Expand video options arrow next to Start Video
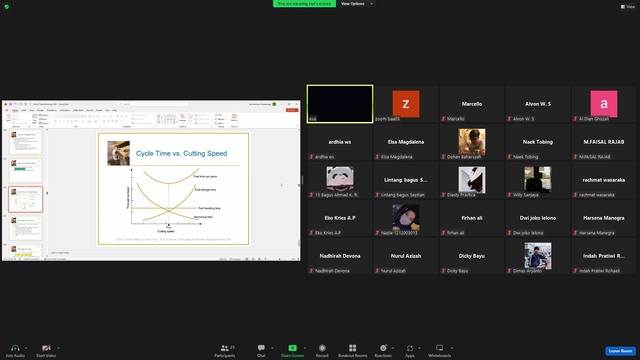 tap(58, 348)
